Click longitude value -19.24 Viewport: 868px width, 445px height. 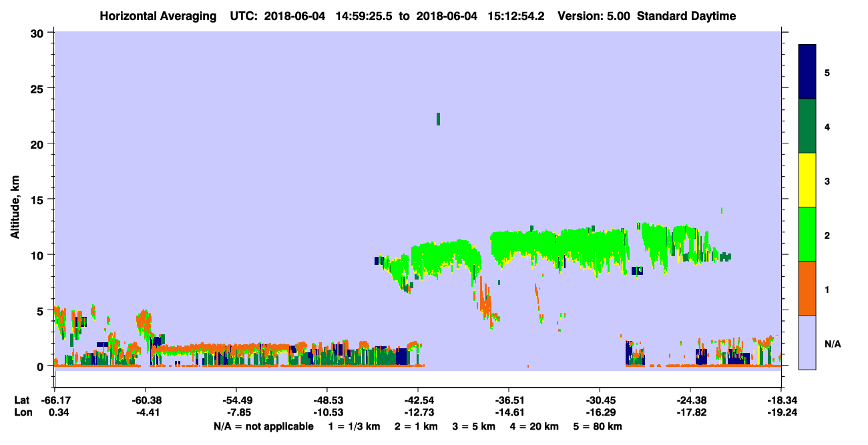click(781, 412)
